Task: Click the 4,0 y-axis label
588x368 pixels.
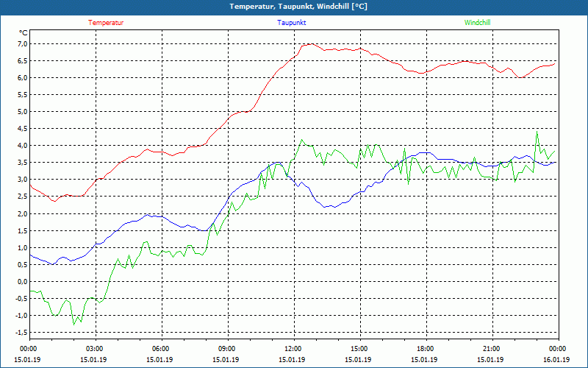Action: [x=23, y=145]
